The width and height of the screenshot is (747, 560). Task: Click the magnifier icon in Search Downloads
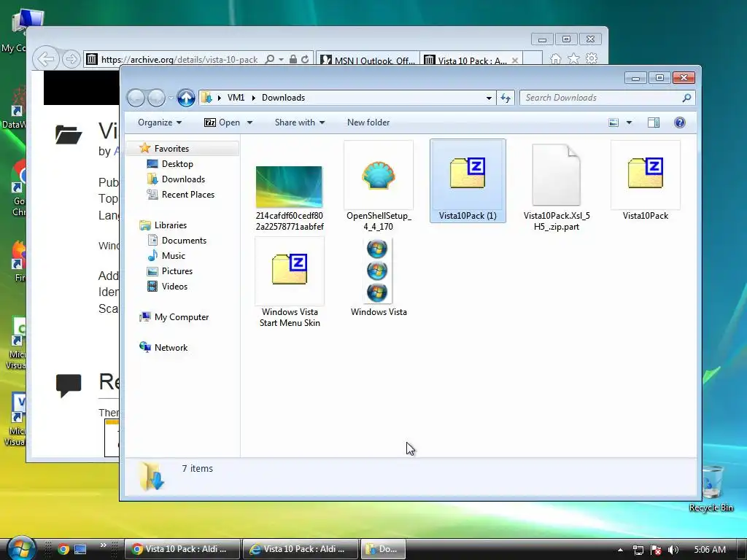(686, 98)
